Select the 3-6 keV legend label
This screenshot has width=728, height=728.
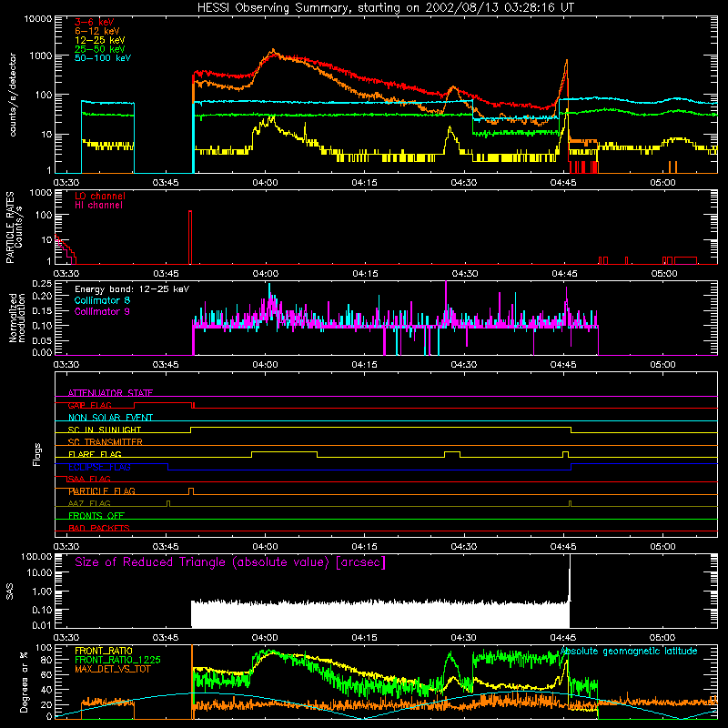tap(95, 22)
